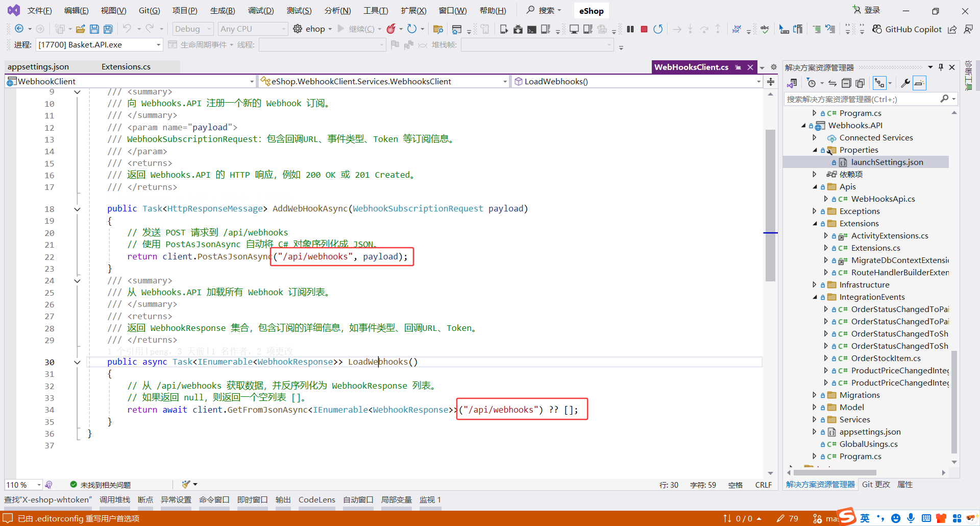
Task: Open the process dropdown showing Basket.API.exe
Action: tap(99, 45)
